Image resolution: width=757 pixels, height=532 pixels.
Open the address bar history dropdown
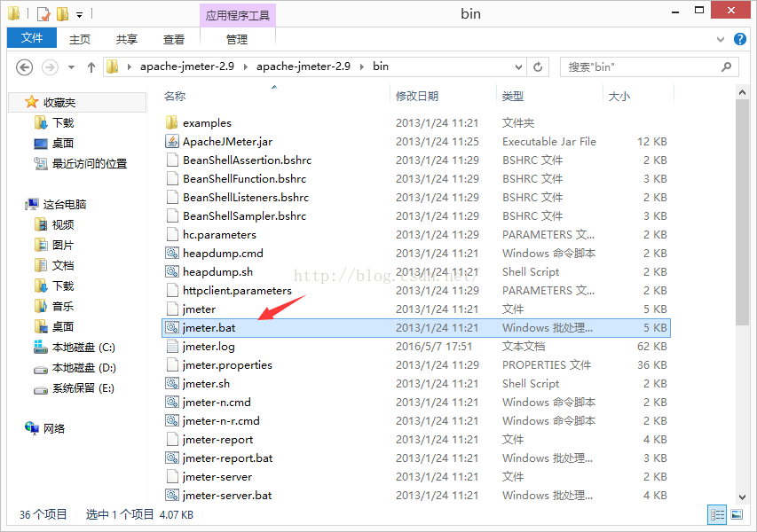518,67
